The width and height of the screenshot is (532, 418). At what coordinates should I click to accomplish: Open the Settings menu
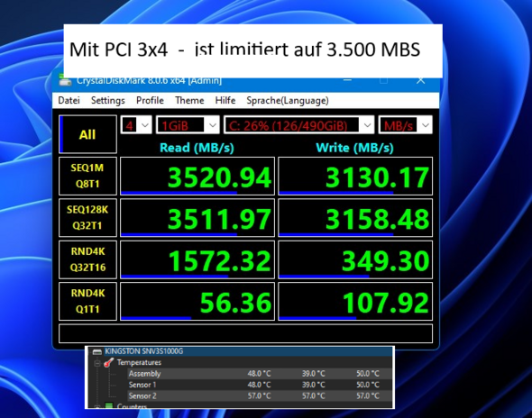(x=108, y=100)
